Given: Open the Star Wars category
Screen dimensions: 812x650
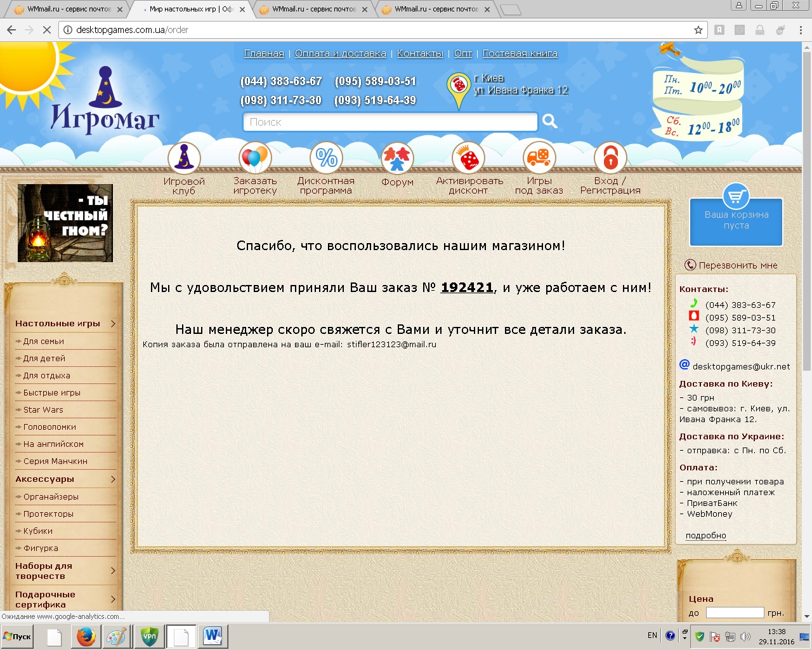Looking at the screenshot, I should [43, 409].
